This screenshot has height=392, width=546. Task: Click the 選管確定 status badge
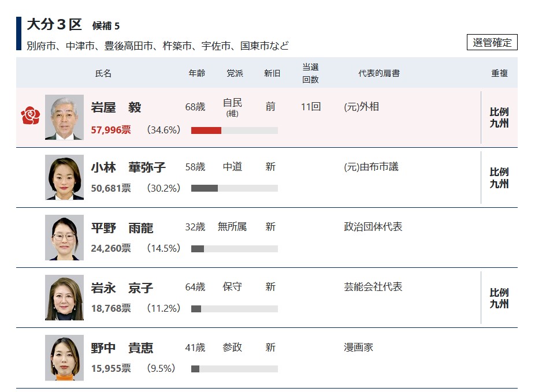[x=492, y=42]
